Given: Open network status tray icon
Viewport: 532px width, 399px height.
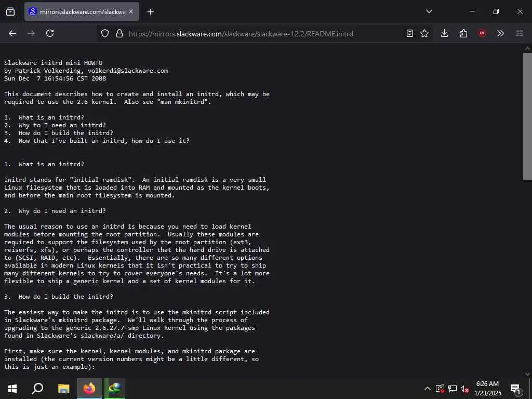Looking at the screenshot, I should click(453, 389).
